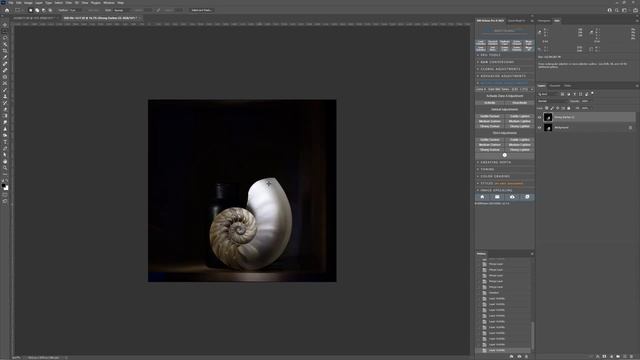Select the Eyedropper tool
The width and height of the screenshot is (640, 360).
pos(5,57)
